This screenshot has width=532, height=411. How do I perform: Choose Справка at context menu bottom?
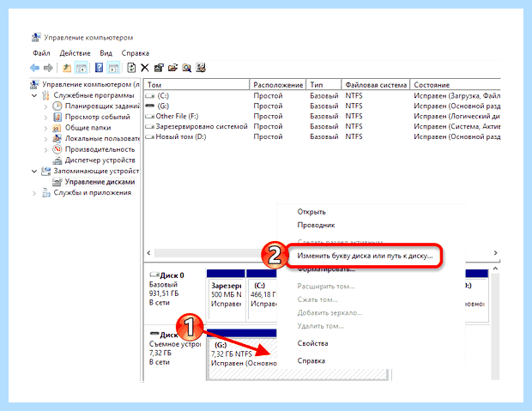[x=311, y=360]
